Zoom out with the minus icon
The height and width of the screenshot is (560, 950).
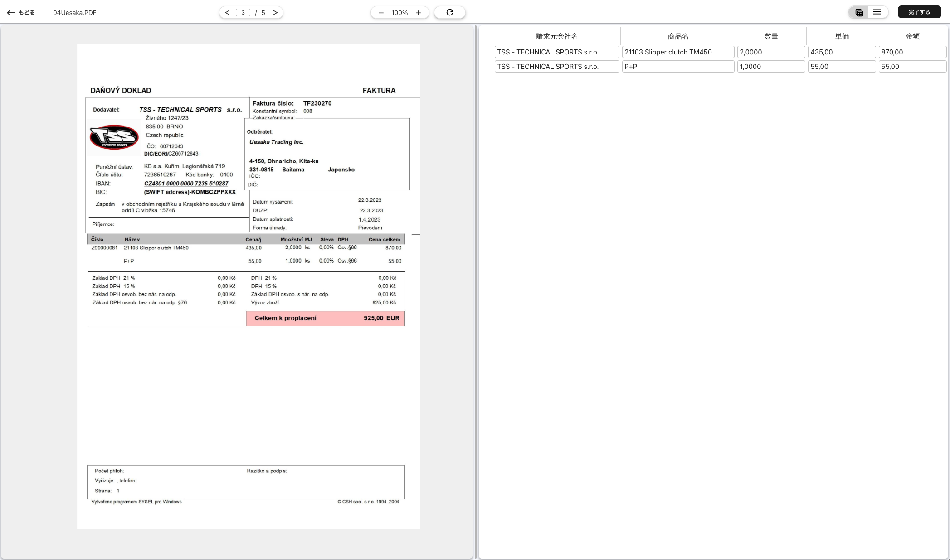click(381, 13)
